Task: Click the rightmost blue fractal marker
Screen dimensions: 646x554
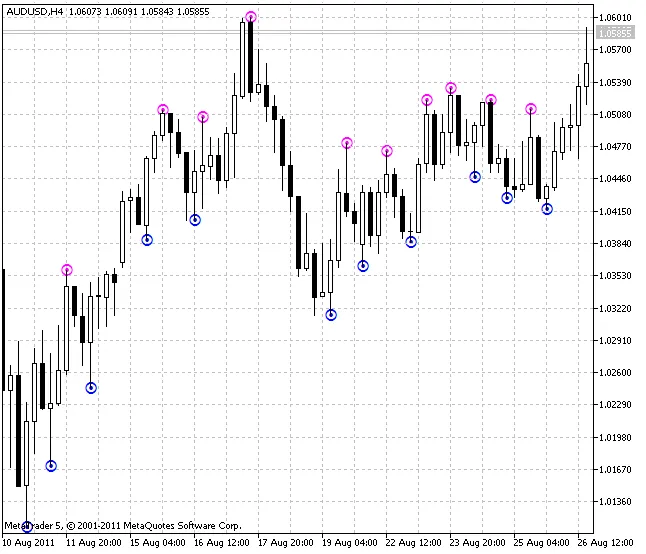Action: coord(546,209)
